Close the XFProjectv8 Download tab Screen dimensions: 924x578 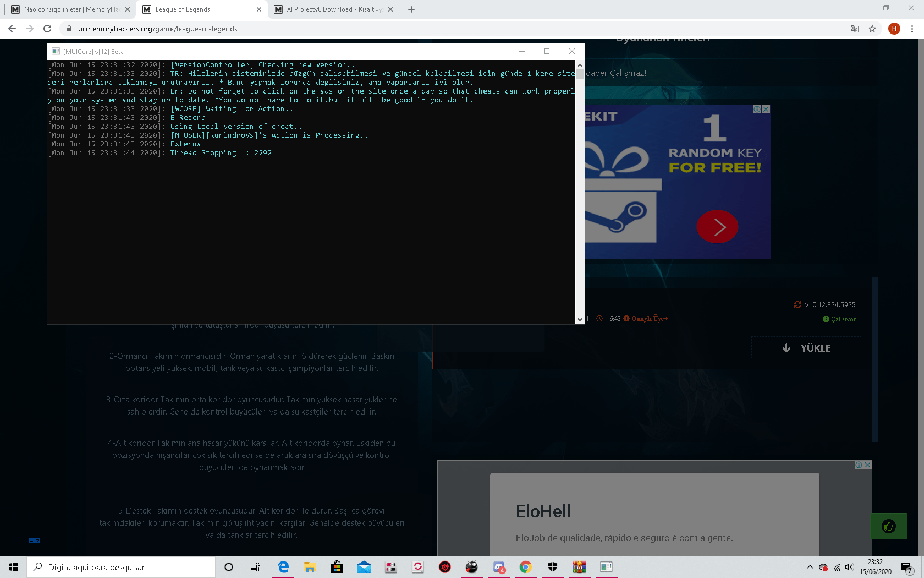pos(391,9)
